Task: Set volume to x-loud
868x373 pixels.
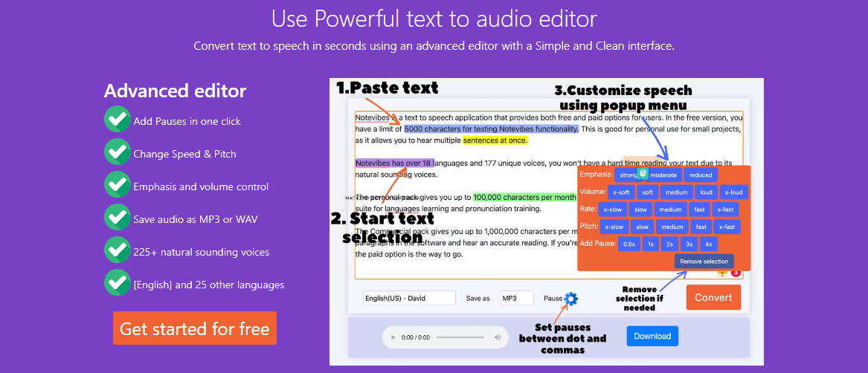Action: 733,192
